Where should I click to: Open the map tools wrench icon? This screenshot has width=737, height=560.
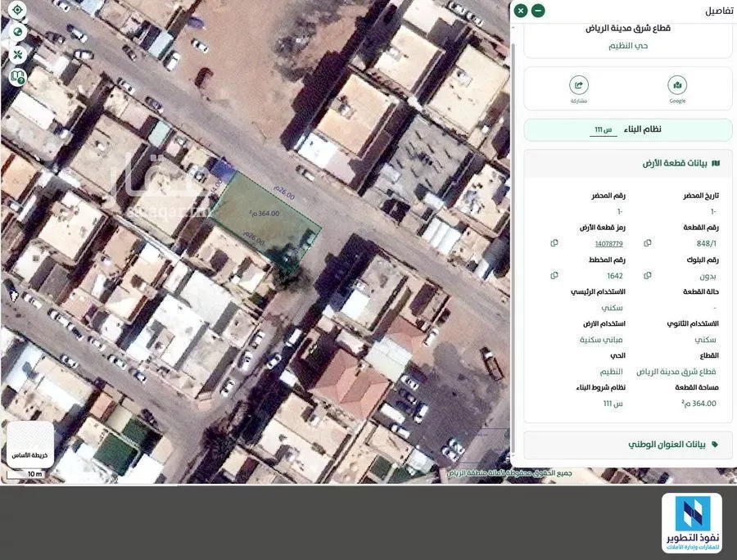click(x=18, y=55)
